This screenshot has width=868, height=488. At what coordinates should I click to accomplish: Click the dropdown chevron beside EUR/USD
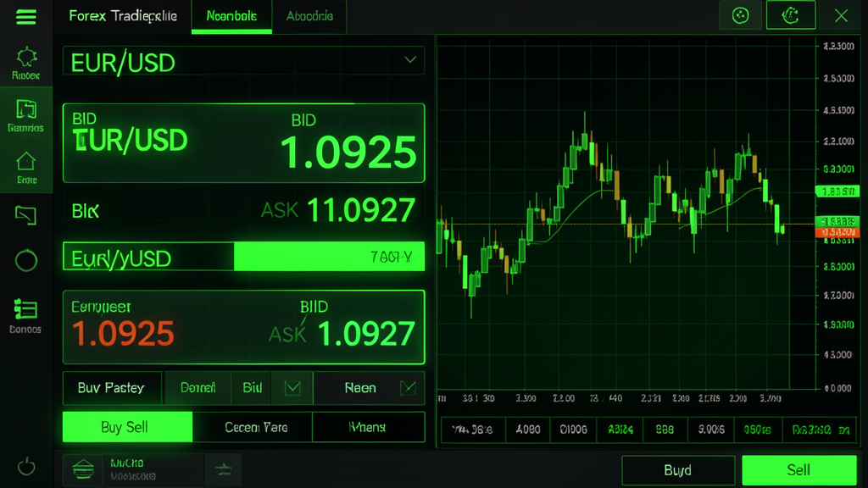[x=410, y=59]
